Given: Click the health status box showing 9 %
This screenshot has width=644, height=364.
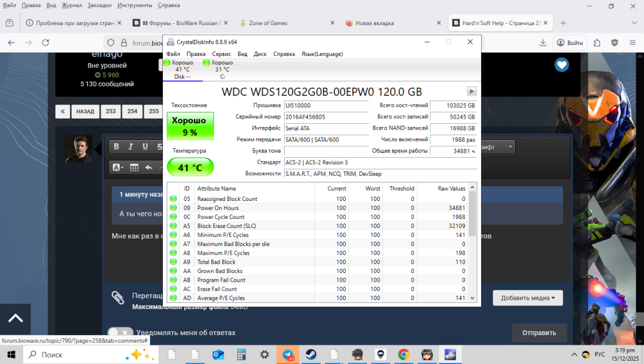Looking at the screenshot, I should 189,126.
